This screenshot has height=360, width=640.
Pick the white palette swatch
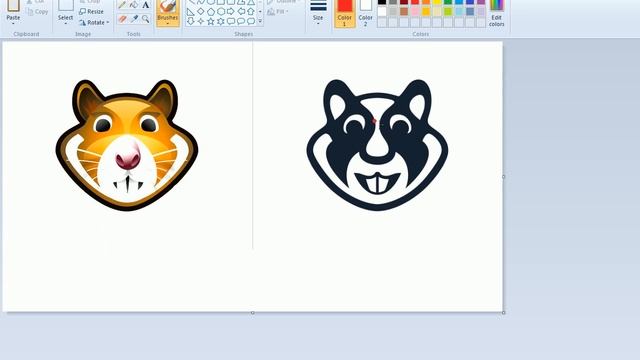pos(382,11)
